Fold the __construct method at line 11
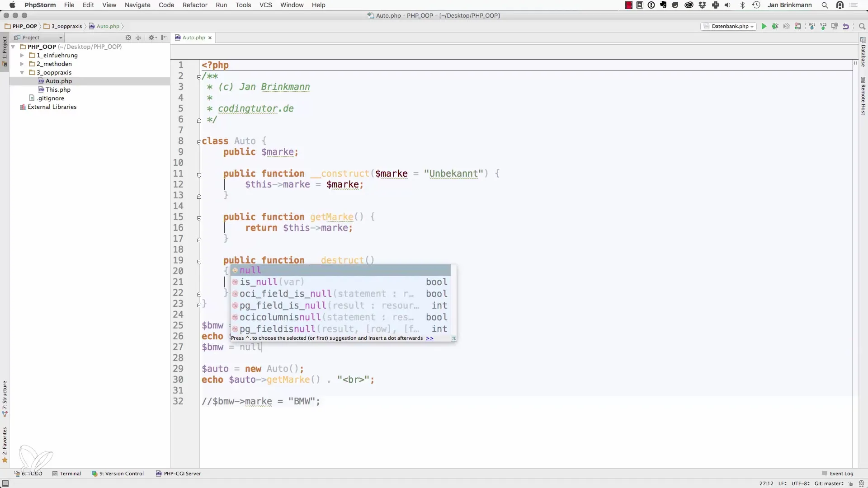 [x=199, y=174]
